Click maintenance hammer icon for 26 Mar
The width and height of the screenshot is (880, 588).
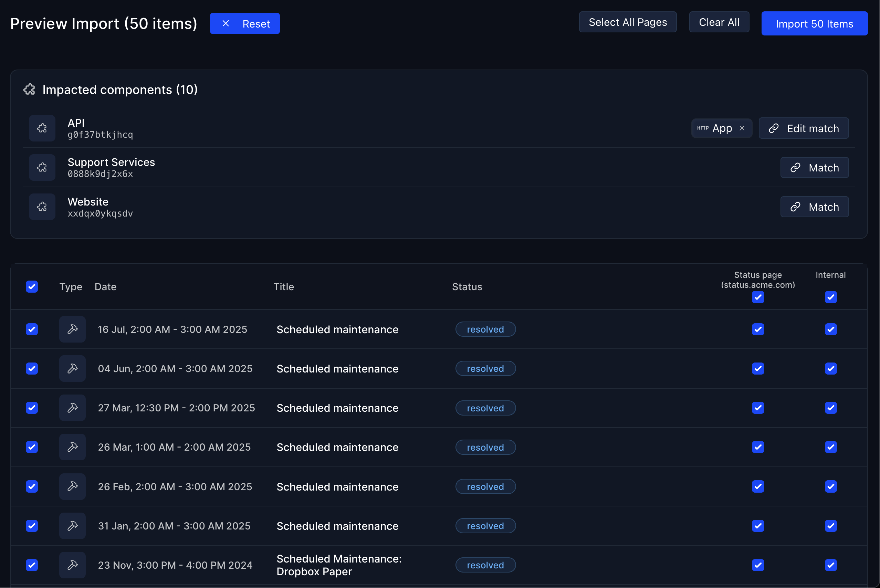point(72,447)
